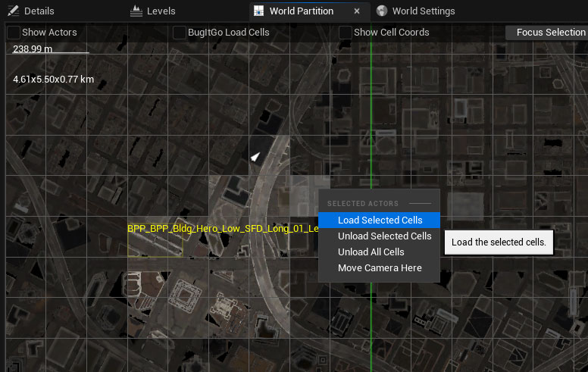Screen dimensions: 588x372
Task: Choose Unload Selected Cells
Action: (379, 236)
